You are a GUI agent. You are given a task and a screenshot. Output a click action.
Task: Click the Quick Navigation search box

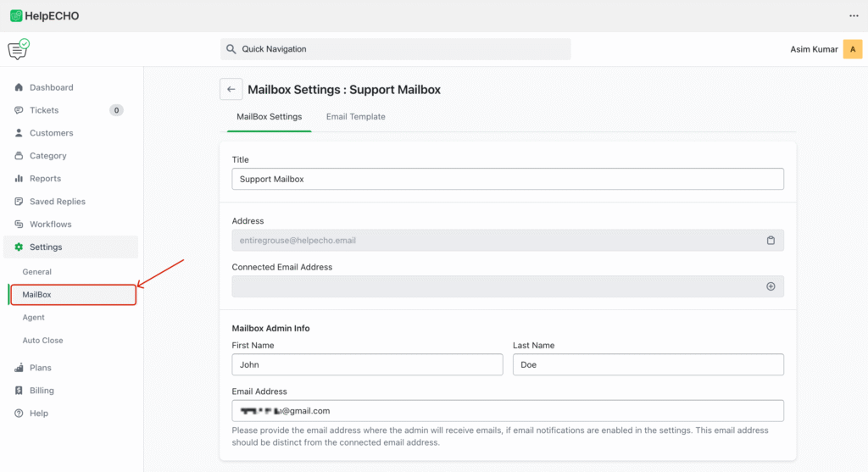pos(395,49)
